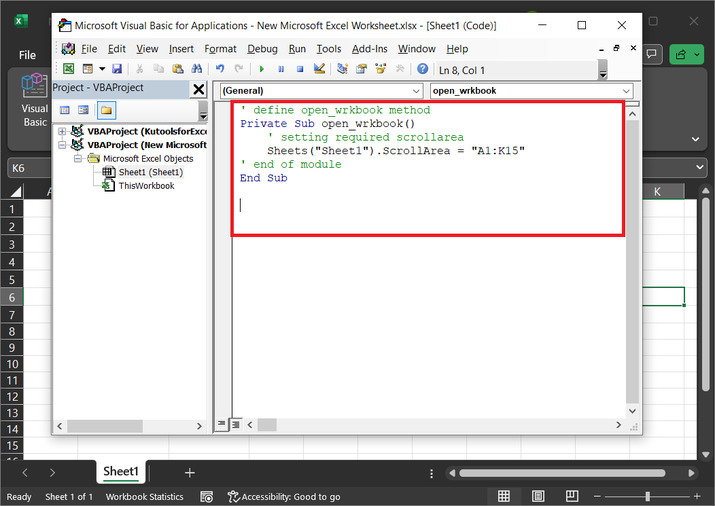Close the Project explorer pane
This screenshot has height=506, width=715.
pos(198,89)
